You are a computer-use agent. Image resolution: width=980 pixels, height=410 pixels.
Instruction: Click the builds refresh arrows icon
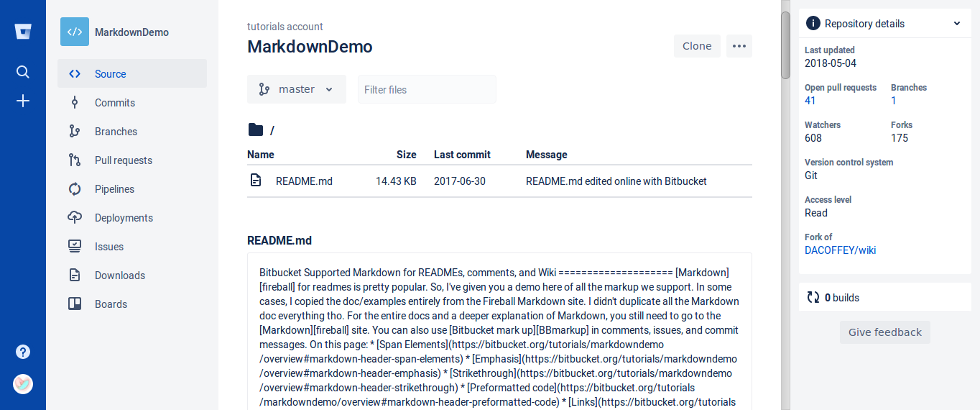tap(813, 298)
